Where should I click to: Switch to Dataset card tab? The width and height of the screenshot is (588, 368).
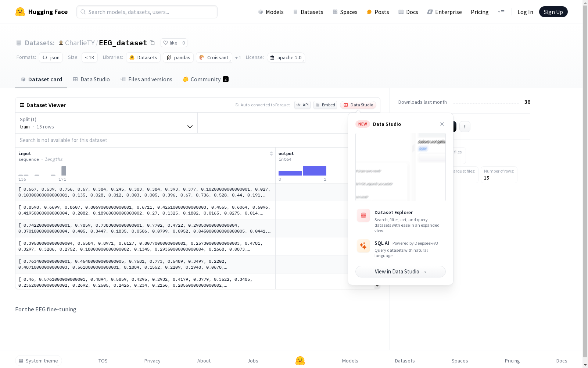pos(41,79)
